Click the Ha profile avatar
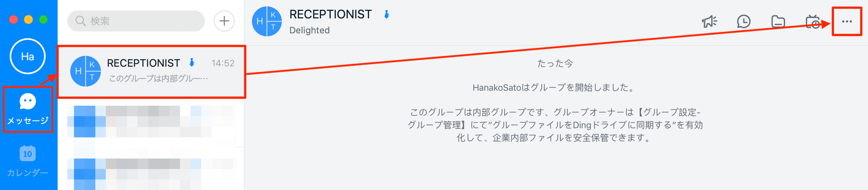This screenshot has width=868, height=190. [x=28, y=57]
